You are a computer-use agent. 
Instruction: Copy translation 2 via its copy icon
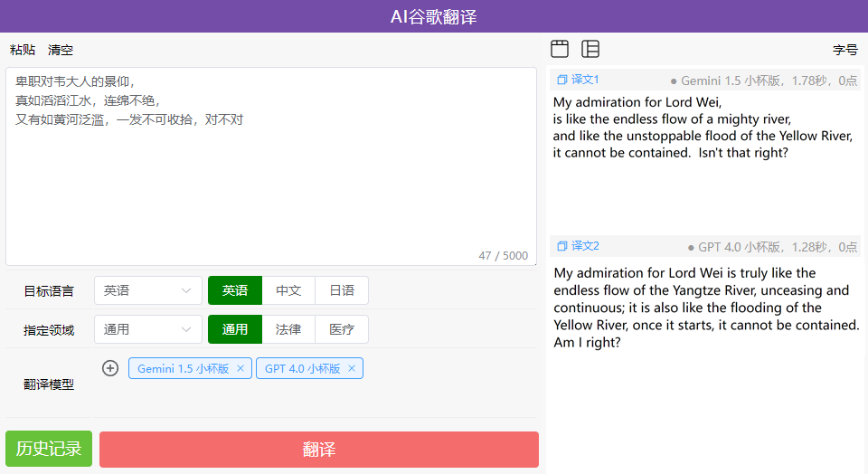point(561,246)
